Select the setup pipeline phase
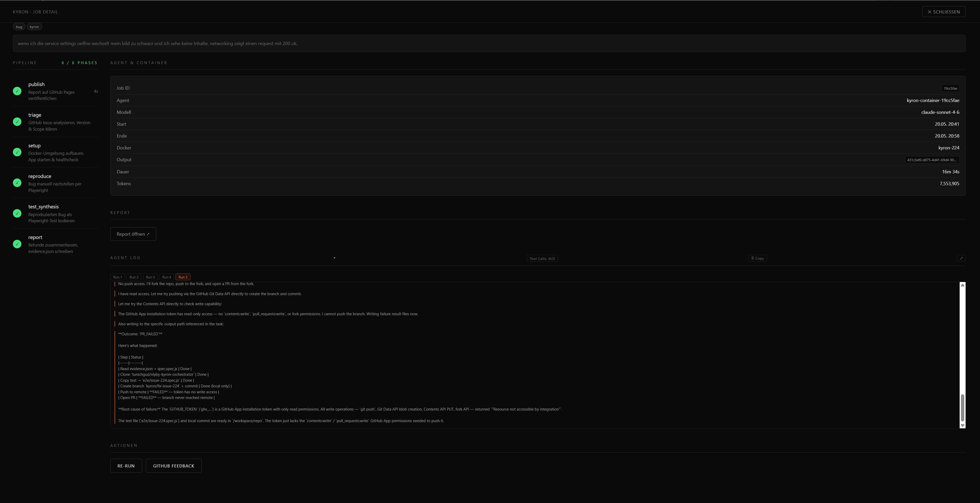 [55, 152]
